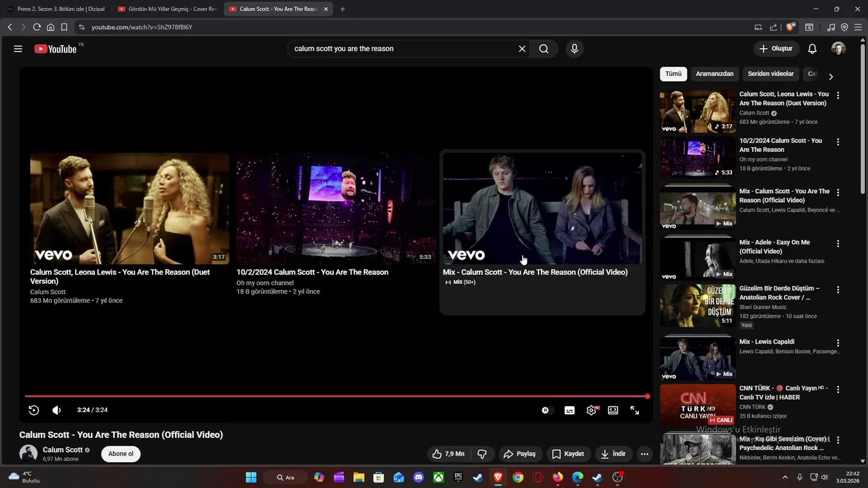
Task: Run search with the magnifier button
Action: click(544, 49)
